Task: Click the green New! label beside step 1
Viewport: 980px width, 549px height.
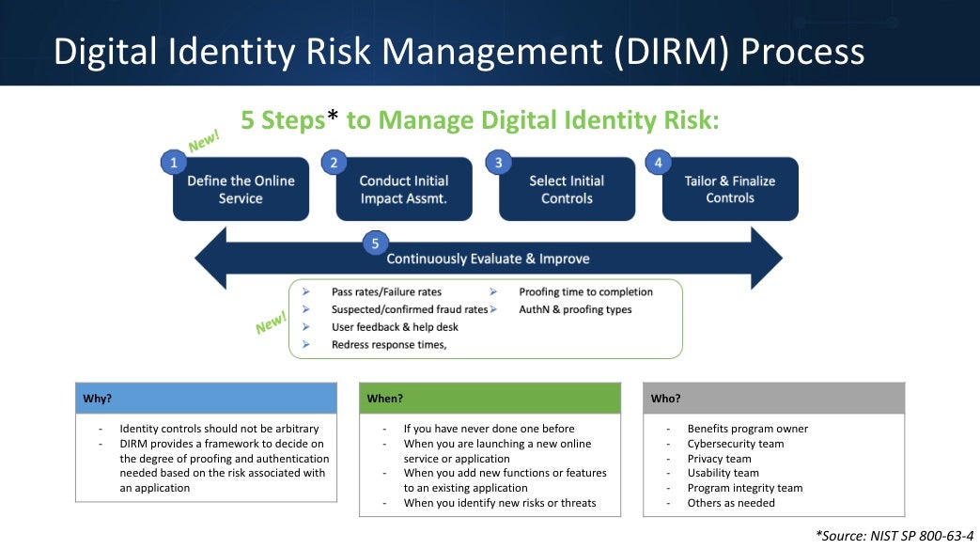Action: 204,141
